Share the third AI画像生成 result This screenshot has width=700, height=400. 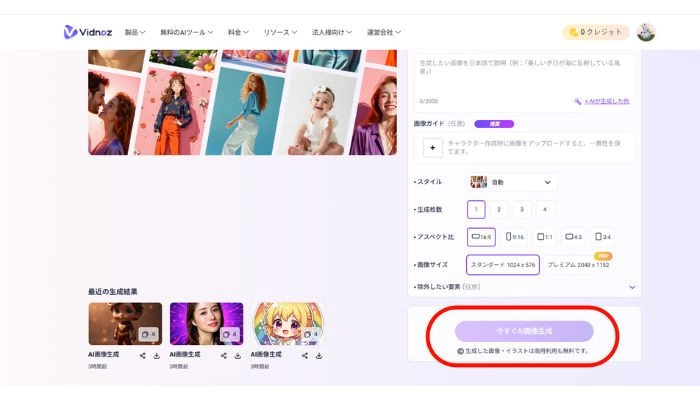click(305, 356)
